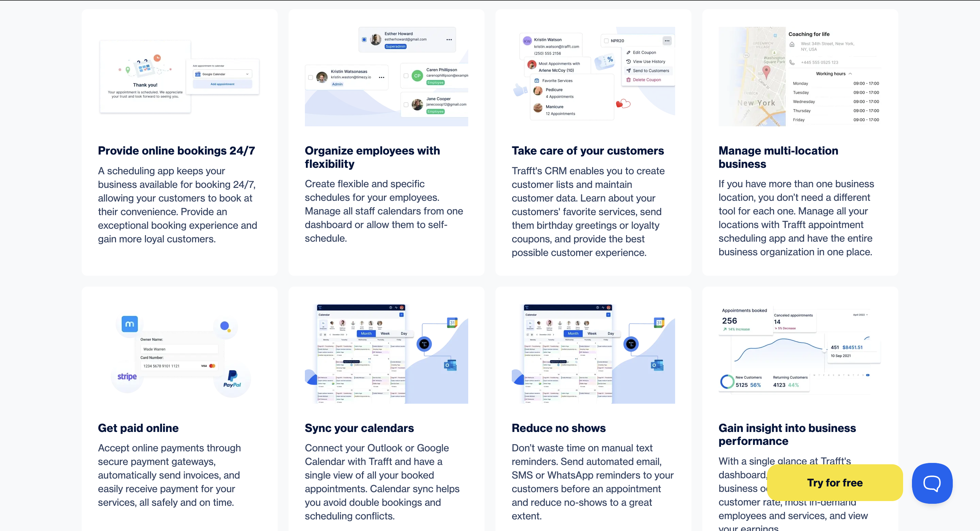The height and width of the screenshot is (531, 980).
Task: Click the Stripe payment gateway icon
Action: point(128,377)
